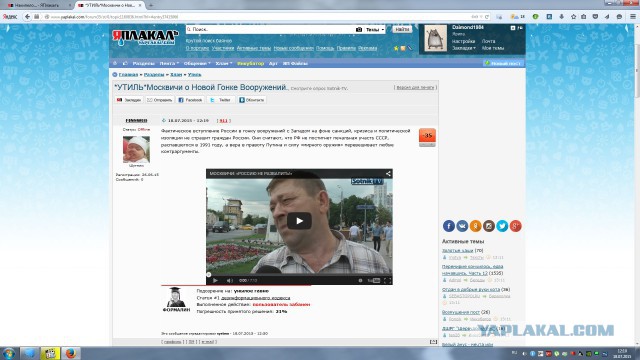Play the video with the center play button
The image size is (640, 360).
[x=299, y=221]
